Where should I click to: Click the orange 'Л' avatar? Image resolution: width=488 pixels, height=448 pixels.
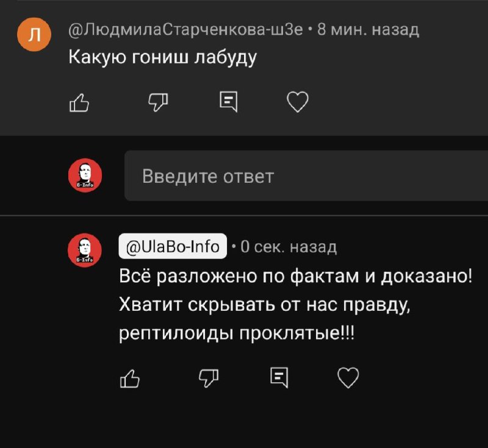coord(34,35)
